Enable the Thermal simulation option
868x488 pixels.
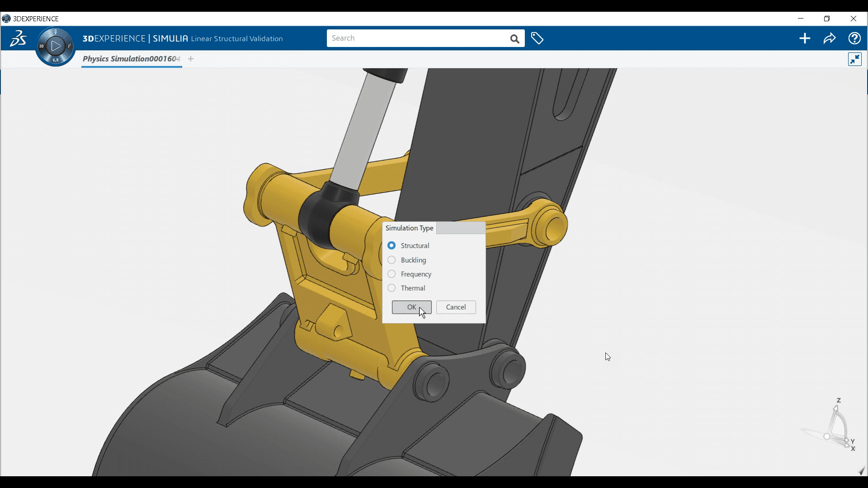[392, 288]
